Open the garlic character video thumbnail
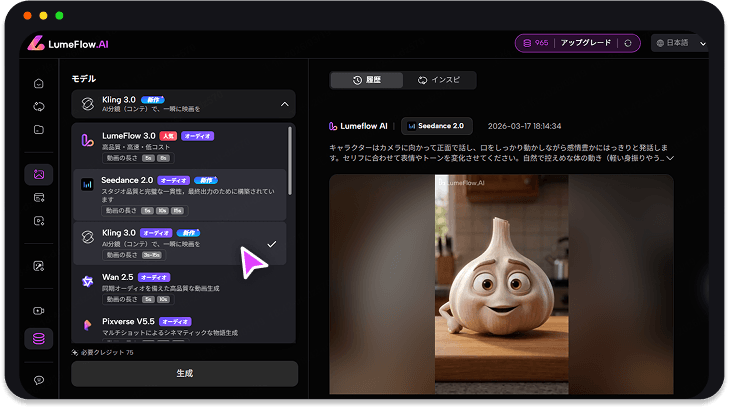This screenshot has height=408, width=729. pos(501,284)
